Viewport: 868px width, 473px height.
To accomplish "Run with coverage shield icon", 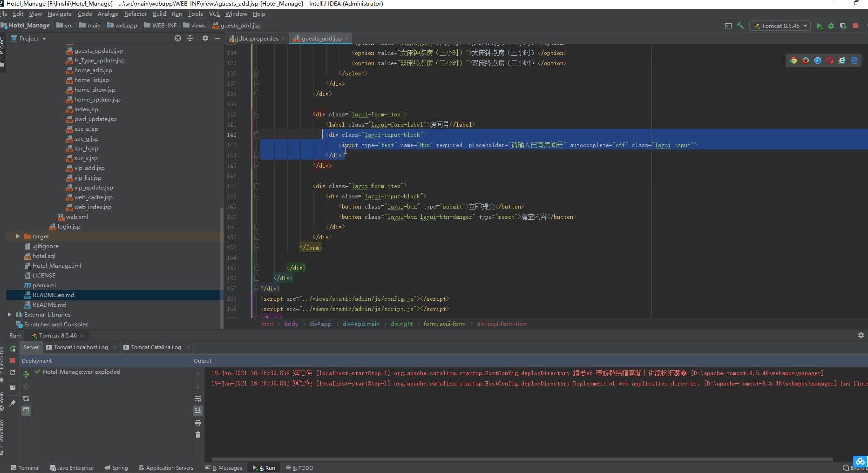I will (843, 26).
